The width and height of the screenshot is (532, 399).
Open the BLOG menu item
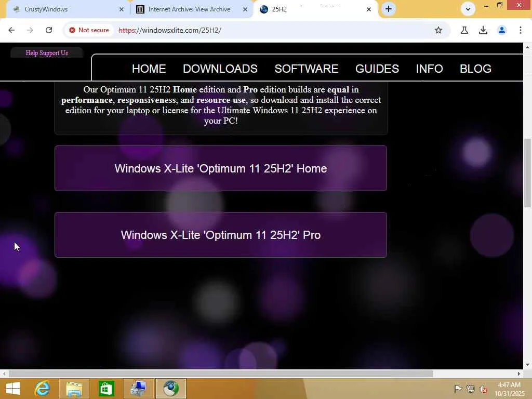[475, 69]
